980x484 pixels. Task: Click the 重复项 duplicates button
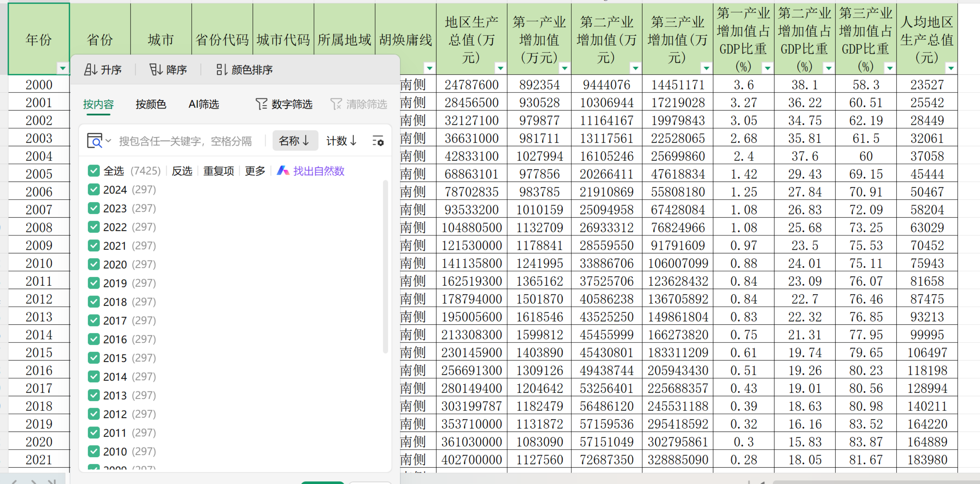click(218, 171)
